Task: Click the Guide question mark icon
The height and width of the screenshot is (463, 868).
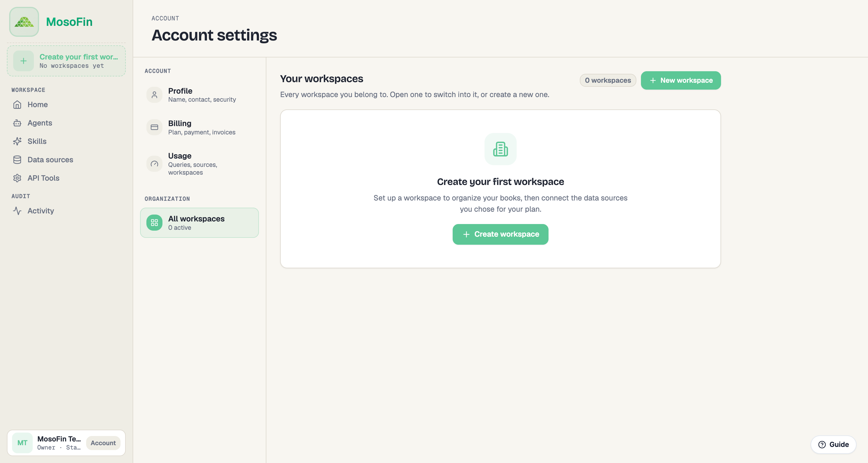Action: pyautogui.click(x=822, y=444)
